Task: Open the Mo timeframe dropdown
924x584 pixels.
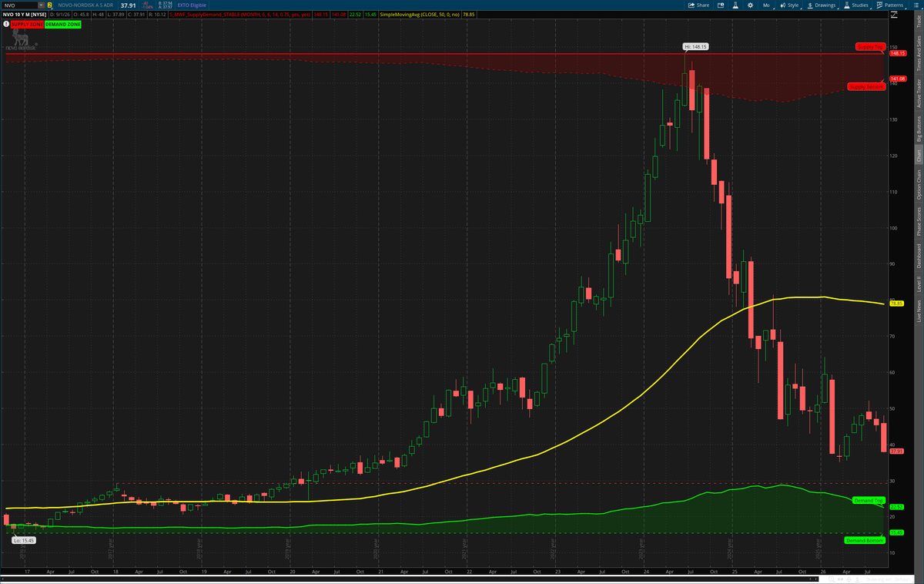Action: pyautogui.click(x=767, y=5)
